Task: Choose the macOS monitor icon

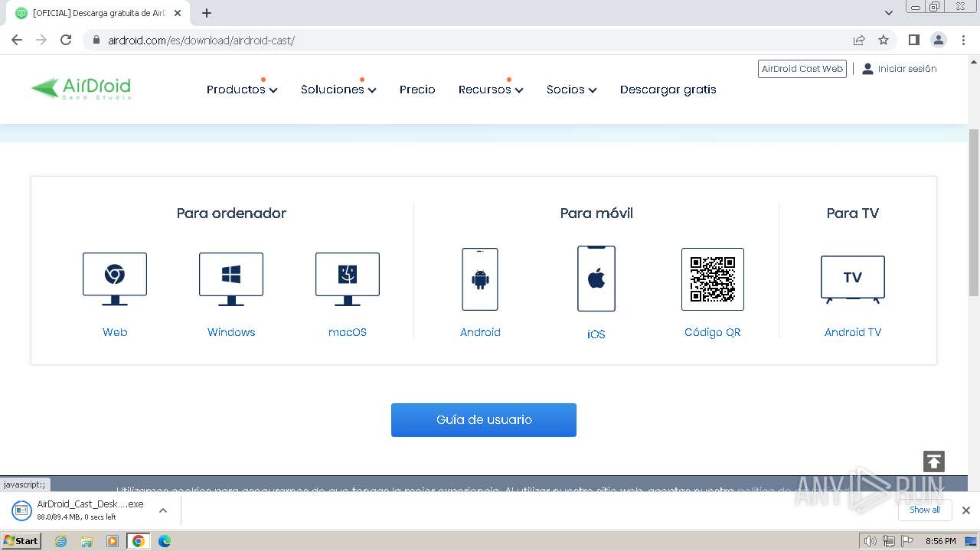Action: [348, 279]
